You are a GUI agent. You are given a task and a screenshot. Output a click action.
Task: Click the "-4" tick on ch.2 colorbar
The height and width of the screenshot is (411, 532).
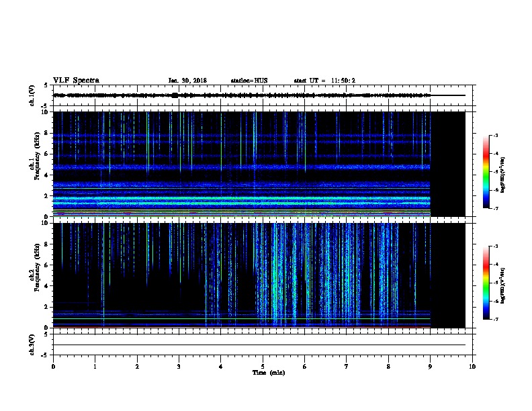tap(495, 265)
